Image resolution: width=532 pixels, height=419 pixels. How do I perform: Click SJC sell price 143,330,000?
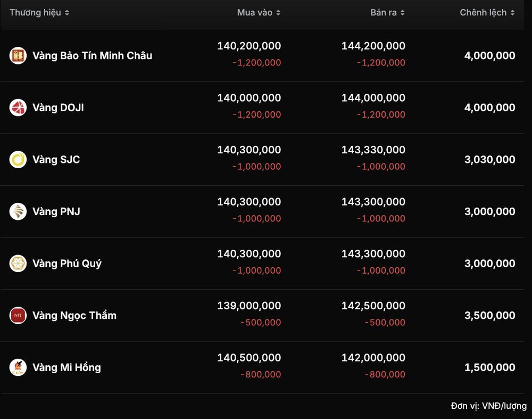(x=373, y=150)
